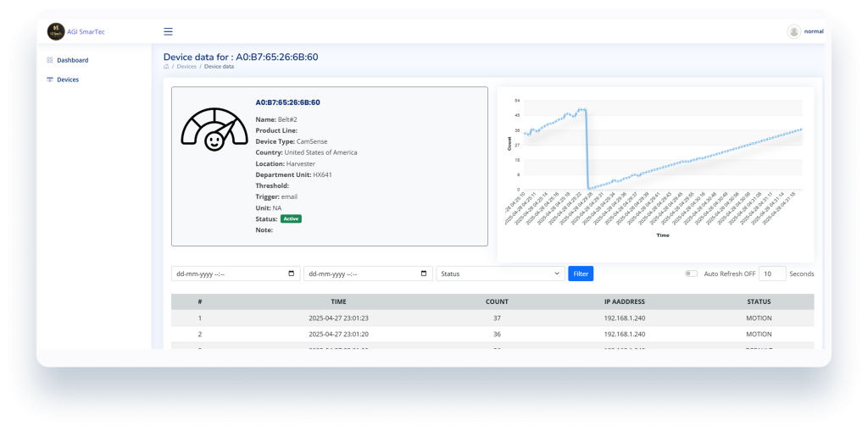Screen dimensions: 868x431
Task: Click the refresh seconds input showing 10
Action: (x=772, y=274)
